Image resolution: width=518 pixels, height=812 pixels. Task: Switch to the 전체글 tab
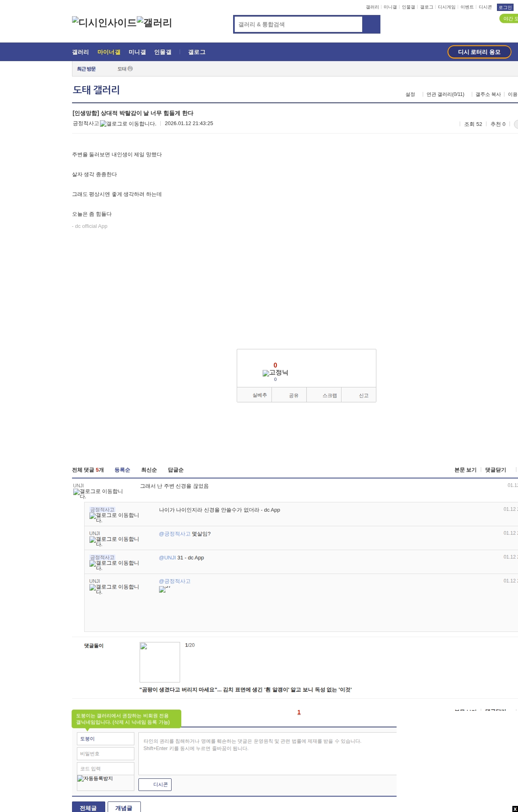89,807
